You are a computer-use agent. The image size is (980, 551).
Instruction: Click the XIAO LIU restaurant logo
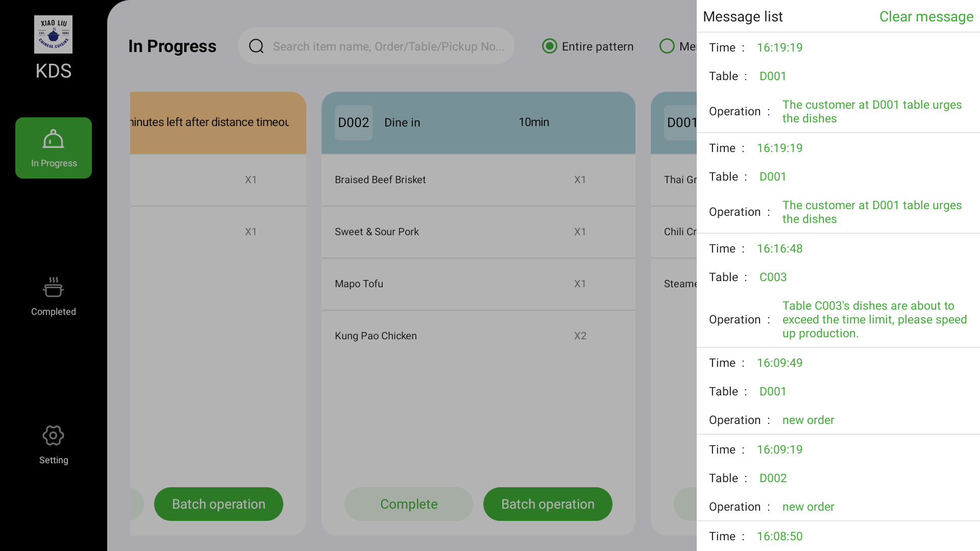[x=53, y=34]
